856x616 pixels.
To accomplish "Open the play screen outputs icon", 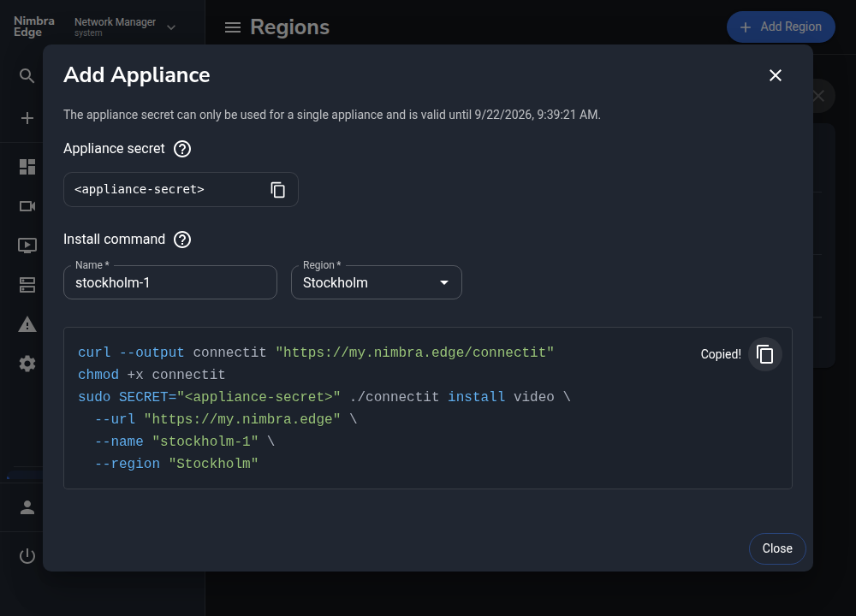I will (x=27, y=246).
